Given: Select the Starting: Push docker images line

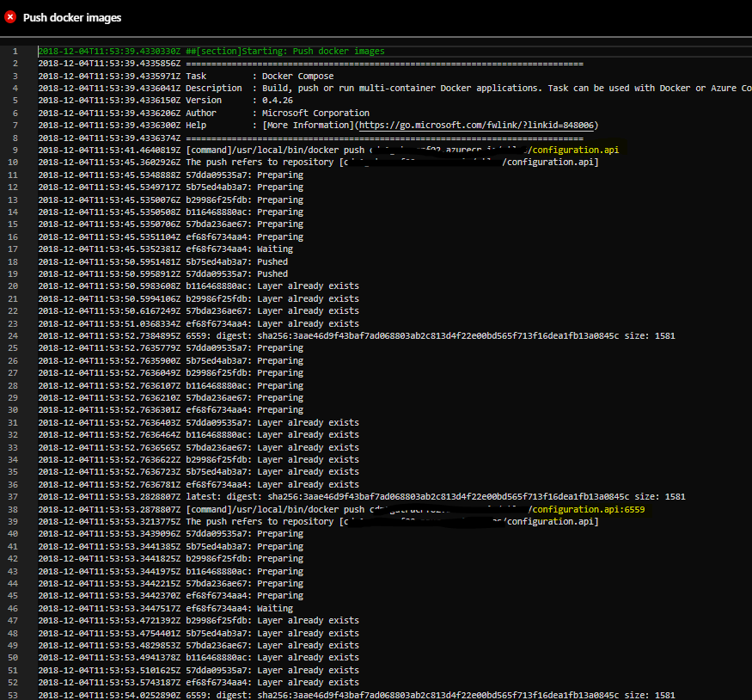Looking at the screenshot, I should coord(211,51).
